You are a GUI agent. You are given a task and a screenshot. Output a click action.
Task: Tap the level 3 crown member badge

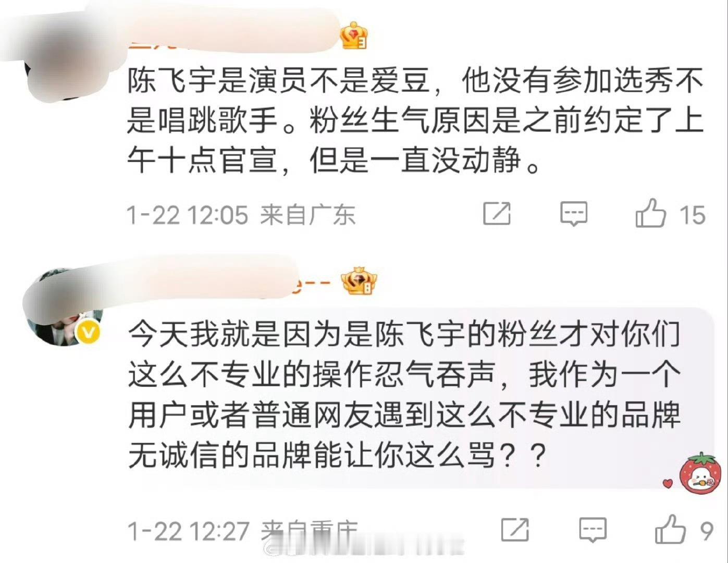click(x=354, y=35)
